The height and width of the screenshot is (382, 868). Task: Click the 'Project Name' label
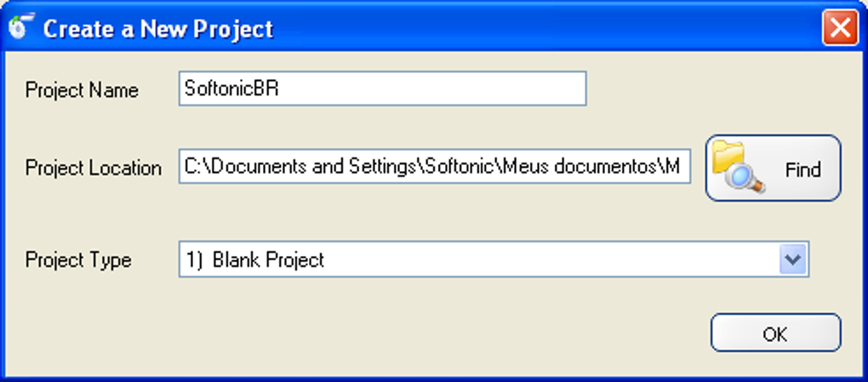coord(82,90)
